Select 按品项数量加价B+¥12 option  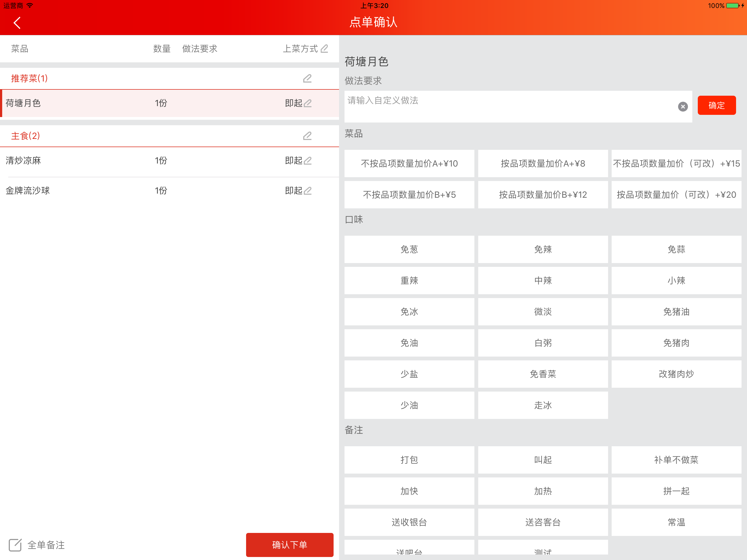pos(543,194)
